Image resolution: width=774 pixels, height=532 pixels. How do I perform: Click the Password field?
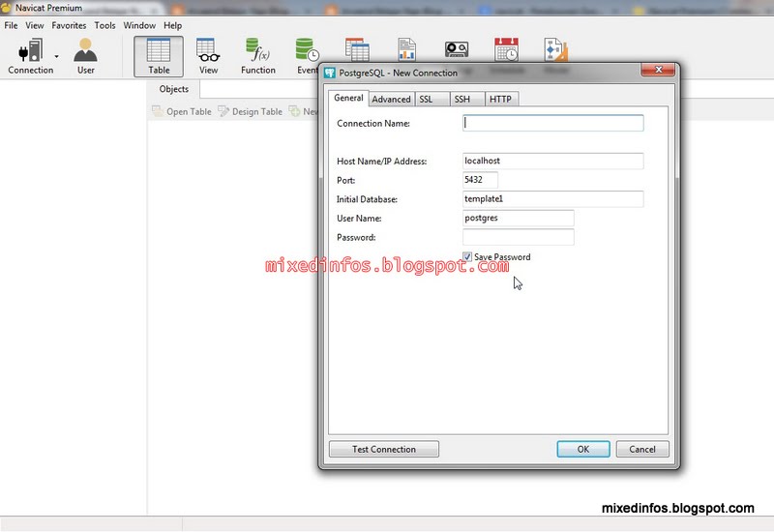[519, 237]
